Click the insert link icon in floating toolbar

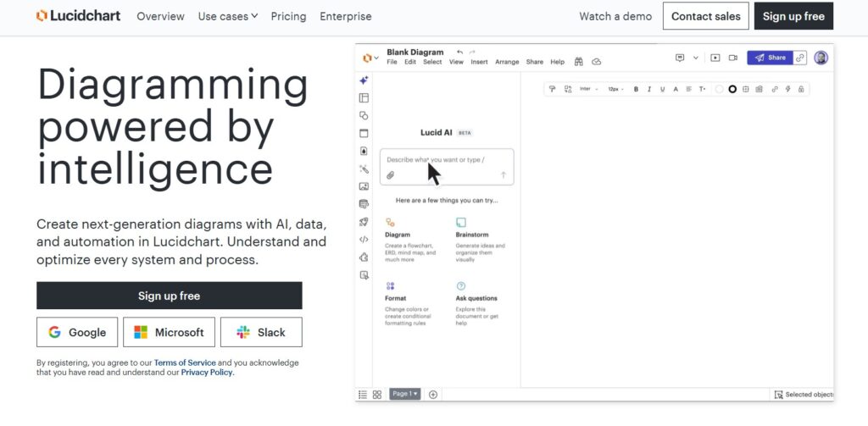tap(775, 89)
